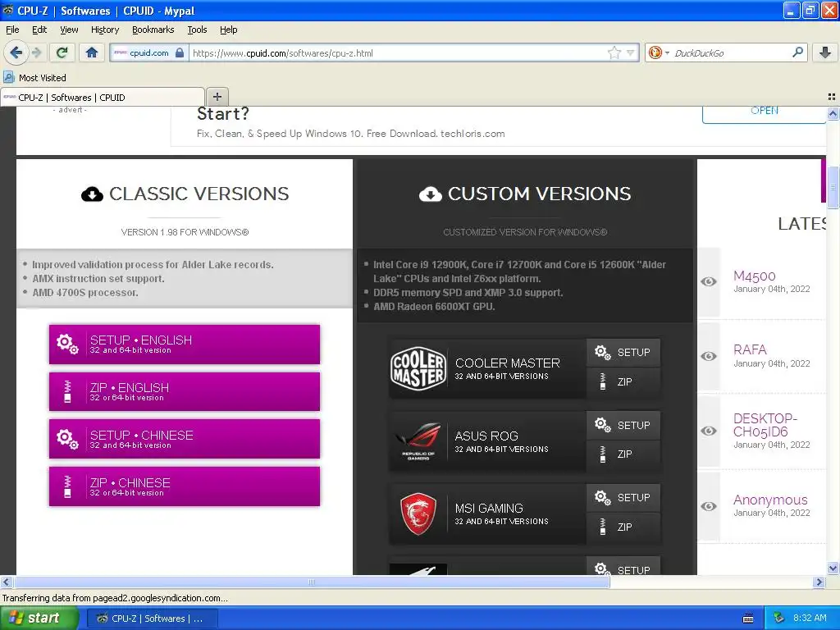The height and width of the screenshot is (630, 840).
Task: Go to the home page icon
Action: pyautogui.click(x=92, y=52)
